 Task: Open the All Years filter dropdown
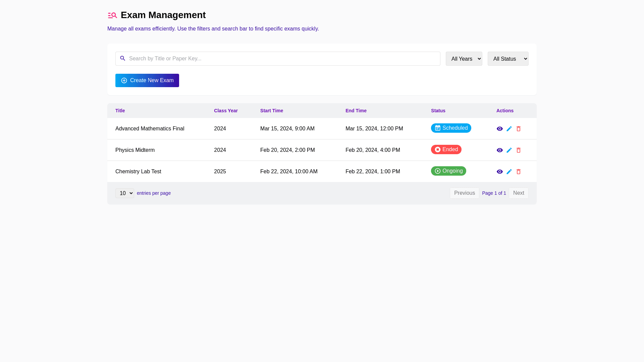pyautogui.click(x=464, y=59)
